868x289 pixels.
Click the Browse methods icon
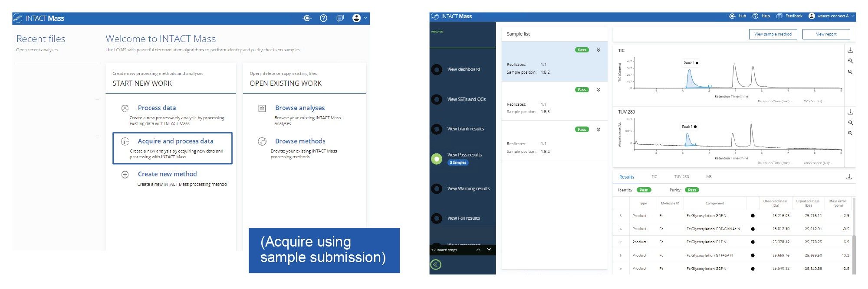click(x=262, y=141)
